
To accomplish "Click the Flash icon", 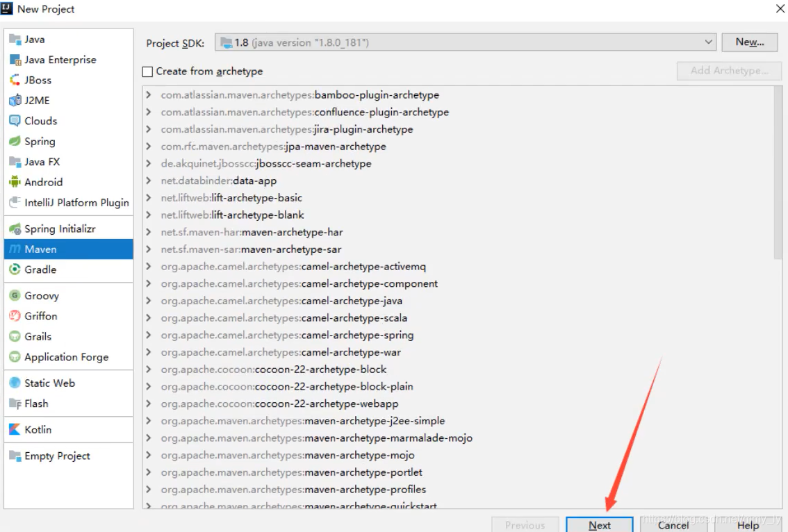I will [15, 404].
